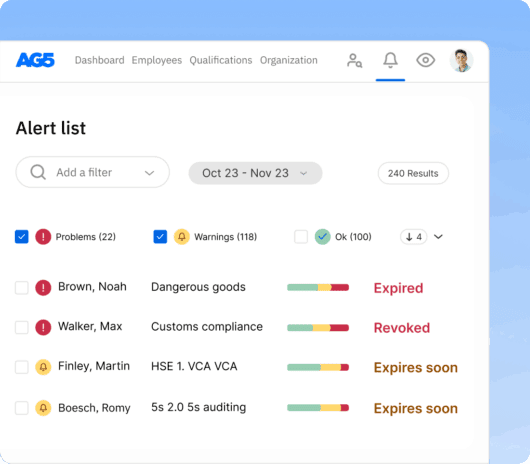
Task: Enable the Ok (100) checkbox
Action: pos(301,237)
